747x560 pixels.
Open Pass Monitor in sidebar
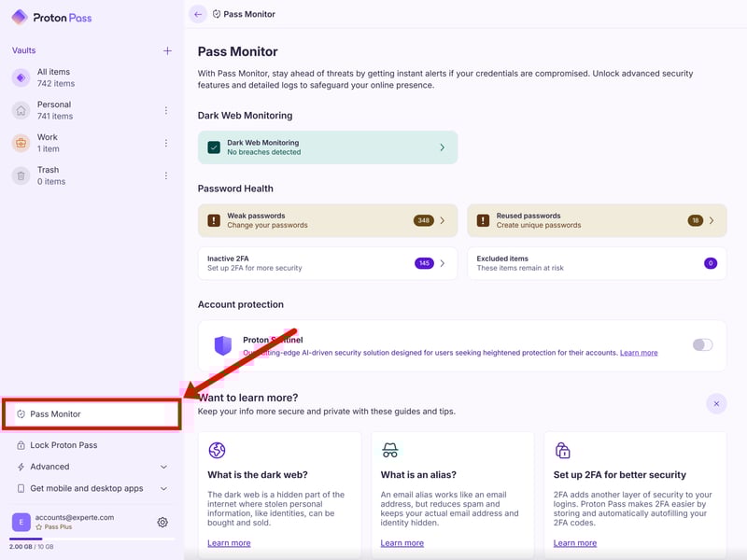coord(92,413)
